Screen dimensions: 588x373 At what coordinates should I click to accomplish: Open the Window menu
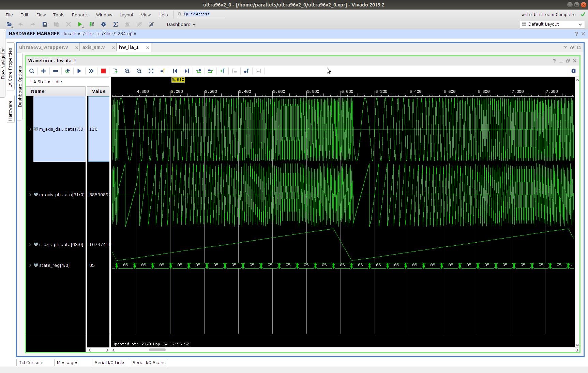point(104,15)
